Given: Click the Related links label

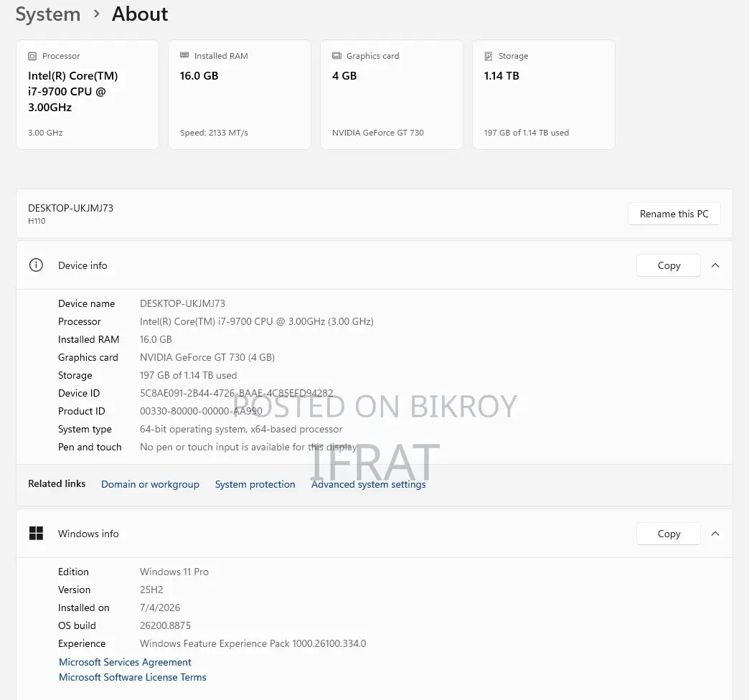Looking at the screenshot, I should [57, 483].
